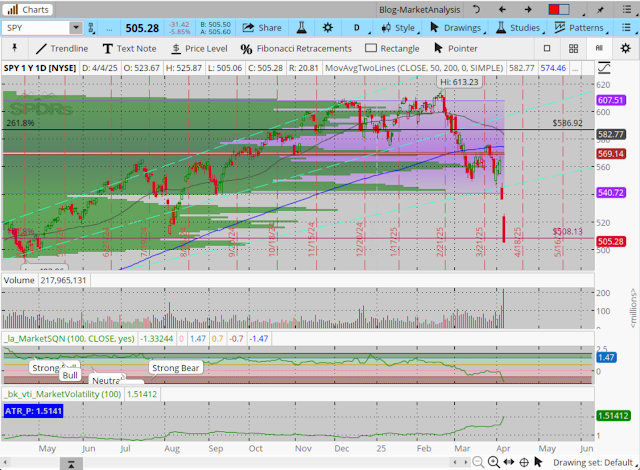
Task: Open the Studies dropdown menu
Action: point(520,28)
